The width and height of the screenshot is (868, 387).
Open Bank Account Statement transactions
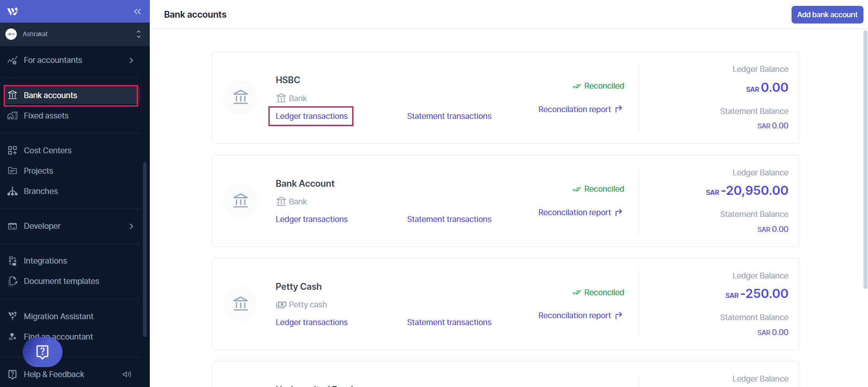pyautogui.click(x=449, y=219)
